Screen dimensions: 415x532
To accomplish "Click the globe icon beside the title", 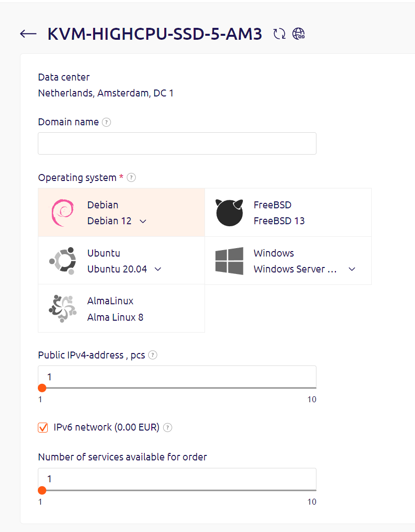I will (x=299, y=34).
